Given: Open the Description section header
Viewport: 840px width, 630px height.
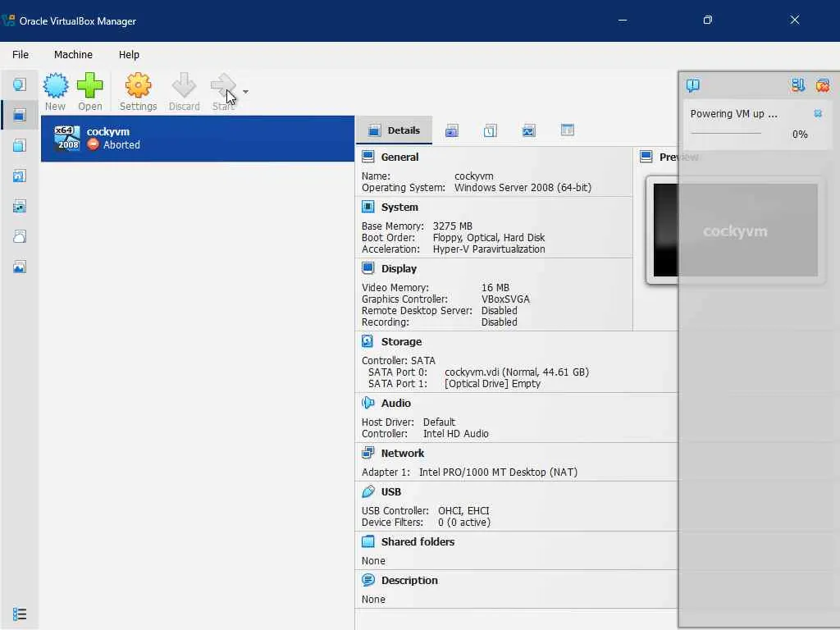Looking at the screenshot, I should [409, 580].
